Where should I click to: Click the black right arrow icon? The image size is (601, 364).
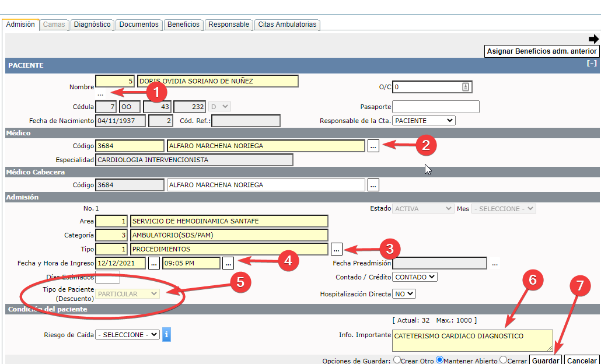tap(593, 39)
